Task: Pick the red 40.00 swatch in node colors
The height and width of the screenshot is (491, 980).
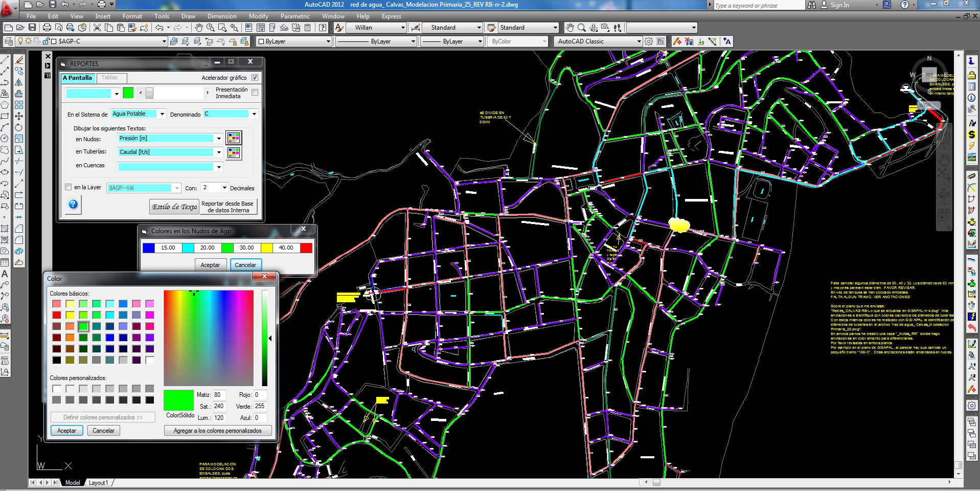Action: pos(306,248)
